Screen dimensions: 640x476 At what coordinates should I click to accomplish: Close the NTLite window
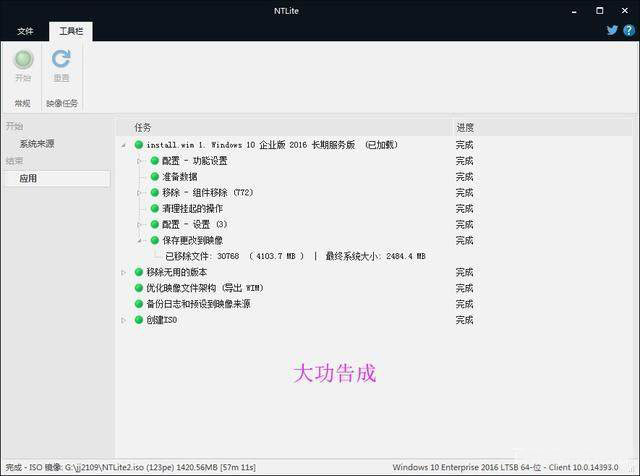tap(624, 11)
